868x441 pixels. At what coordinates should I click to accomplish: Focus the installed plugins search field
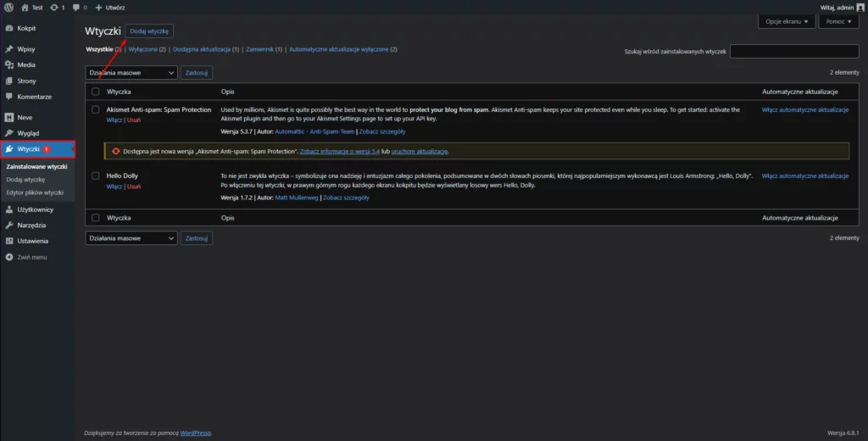[x=794, y=52]
